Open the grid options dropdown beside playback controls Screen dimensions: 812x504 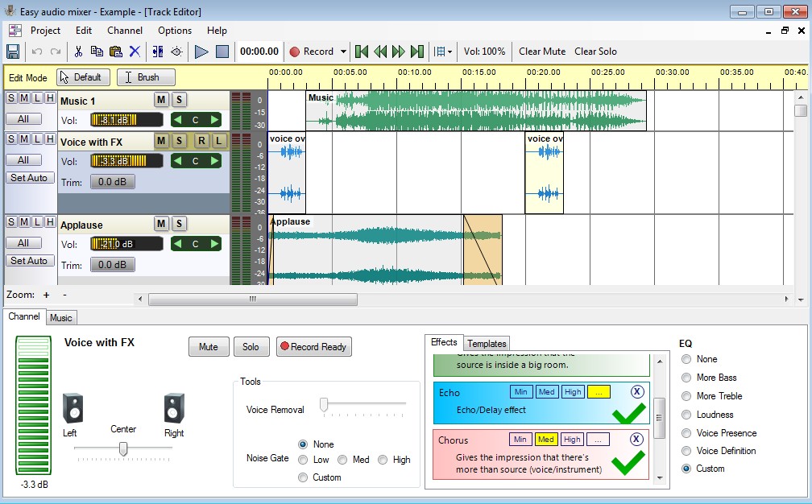(448, 51)
